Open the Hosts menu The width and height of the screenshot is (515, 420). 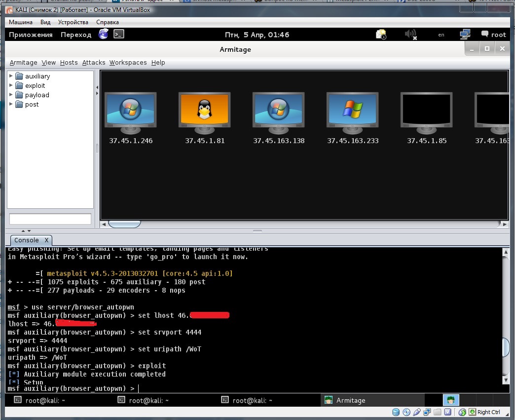coord(69,63)
